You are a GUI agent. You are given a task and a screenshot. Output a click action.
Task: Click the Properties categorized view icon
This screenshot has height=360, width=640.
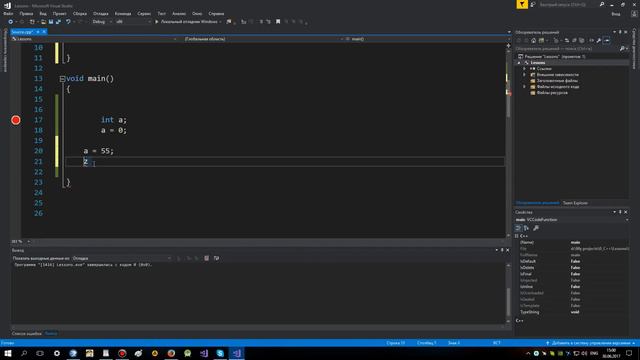518,228
